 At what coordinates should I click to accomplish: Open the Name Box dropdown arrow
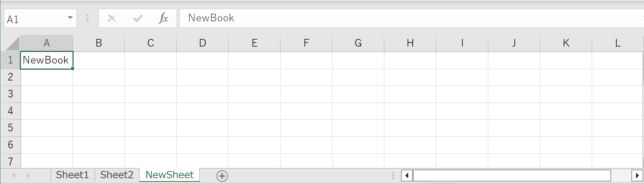coord(70,18)
